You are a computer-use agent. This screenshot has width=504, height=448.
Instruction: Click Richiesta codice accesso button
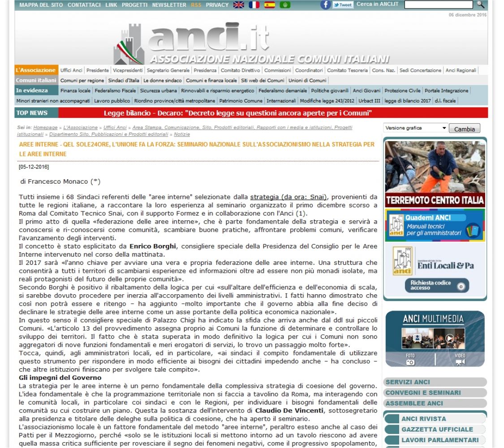pyautogui.click(x=437, y=285)
